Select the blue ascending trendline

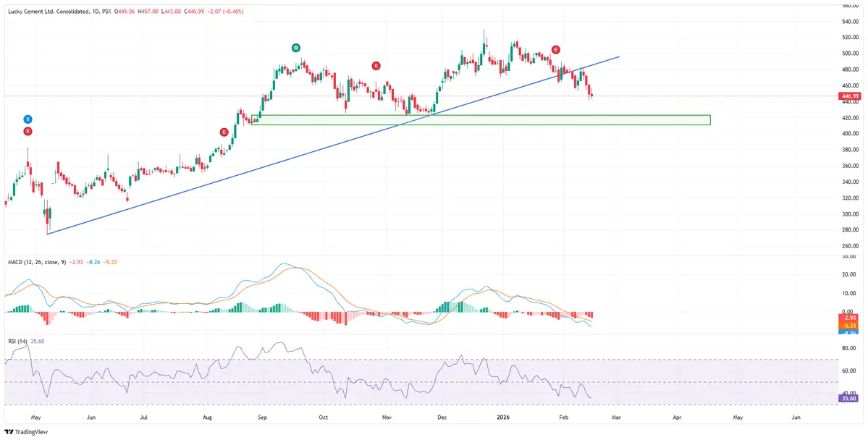[x=332, y=145]
